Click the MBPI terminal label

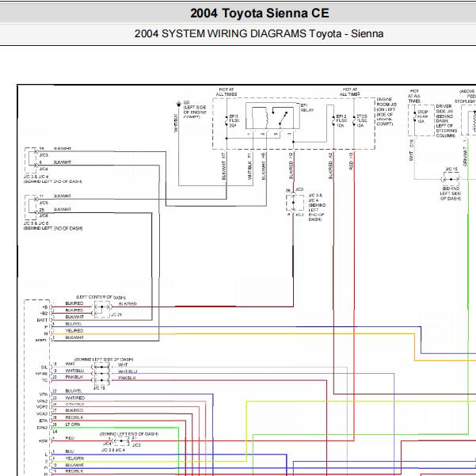41,338
